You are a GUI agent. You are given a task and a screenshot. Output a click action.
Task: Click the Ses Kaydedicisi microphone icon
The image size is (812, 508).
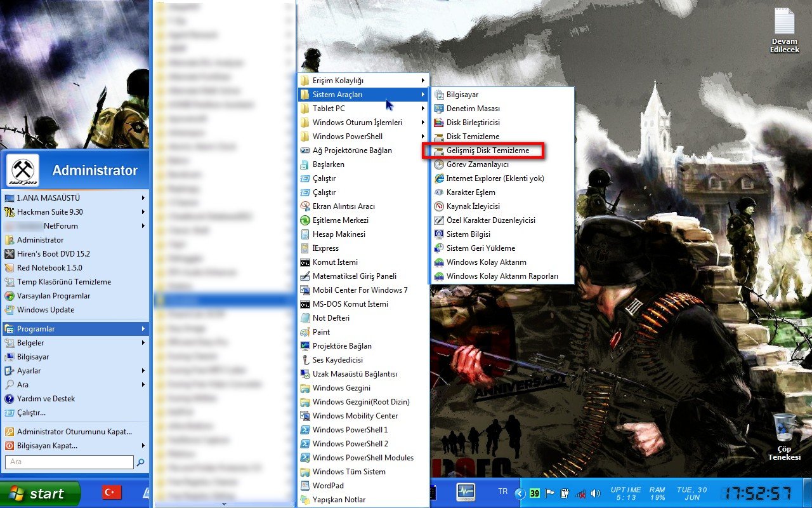click(305, 360)
